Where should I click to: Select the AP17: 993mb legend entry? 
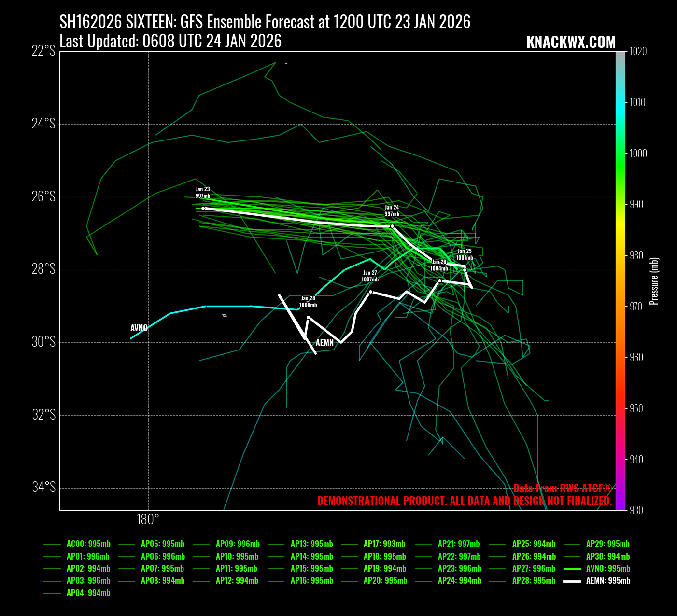384,544
